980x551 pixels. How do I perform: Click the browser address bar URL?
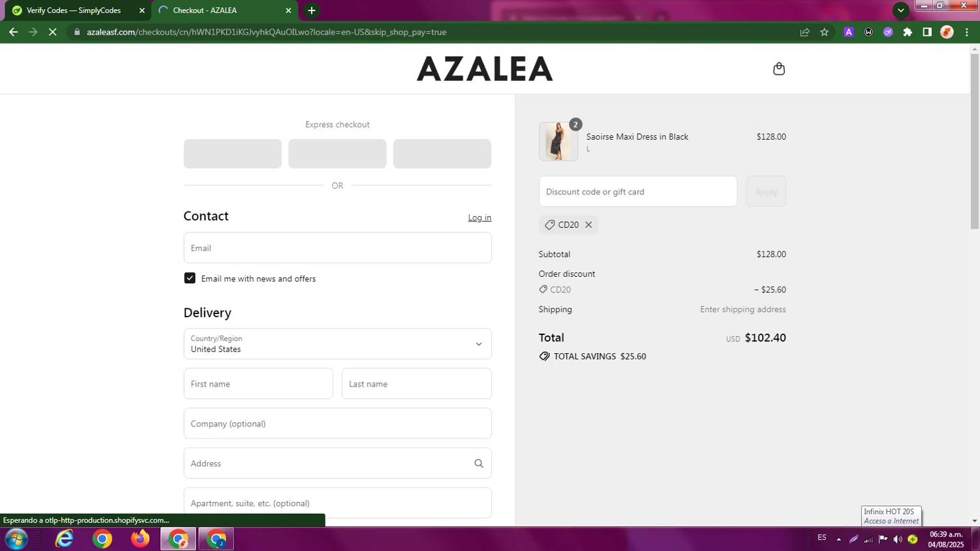click(x=267, y=32)
